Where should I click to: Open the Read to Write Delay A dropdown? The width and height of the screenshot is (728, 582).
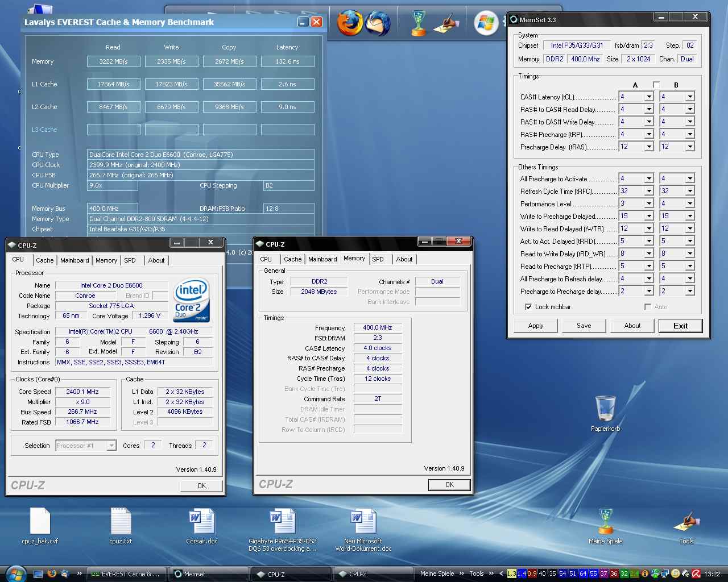point(648,253)
